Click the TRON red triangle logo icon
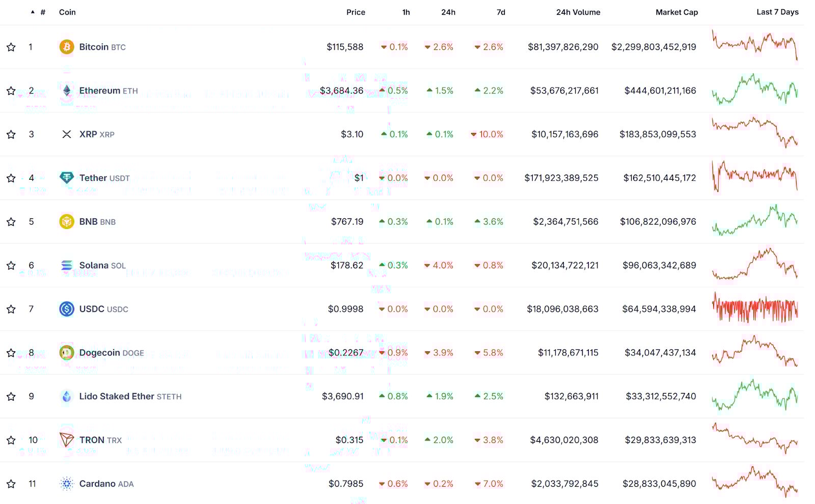 pyautogui.click(x=67, y=440)
